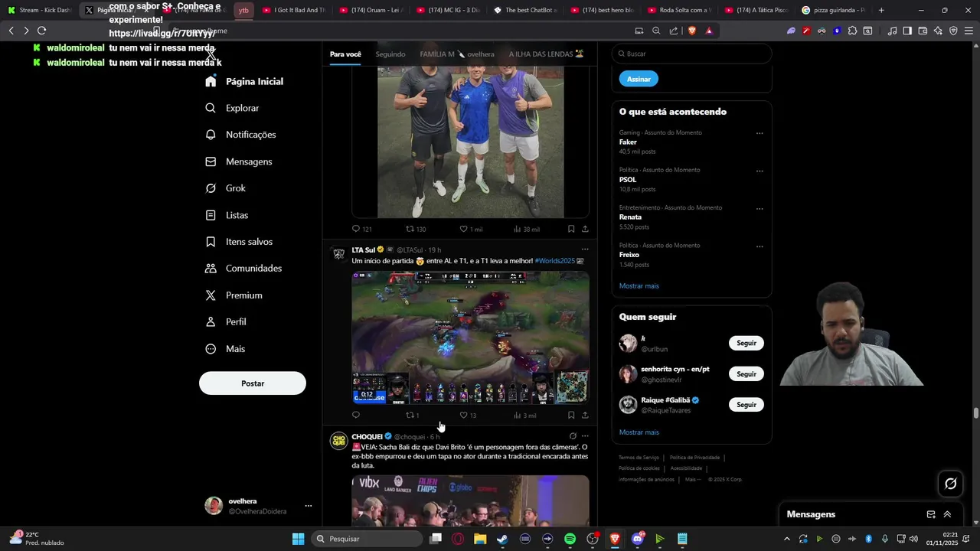
Task: Open options for Freixo trend
Action: point(759,246)
